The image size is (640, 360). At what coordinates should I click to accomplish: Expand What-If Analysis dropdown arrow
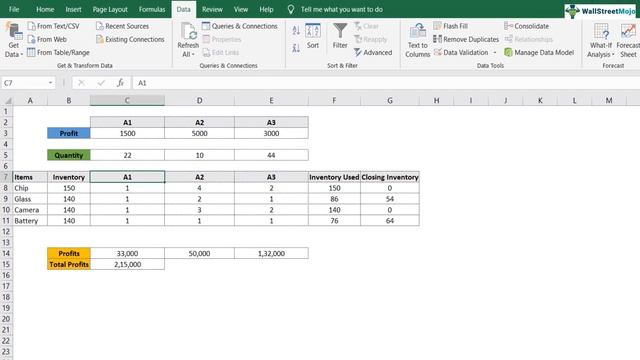tap(613, 55)
